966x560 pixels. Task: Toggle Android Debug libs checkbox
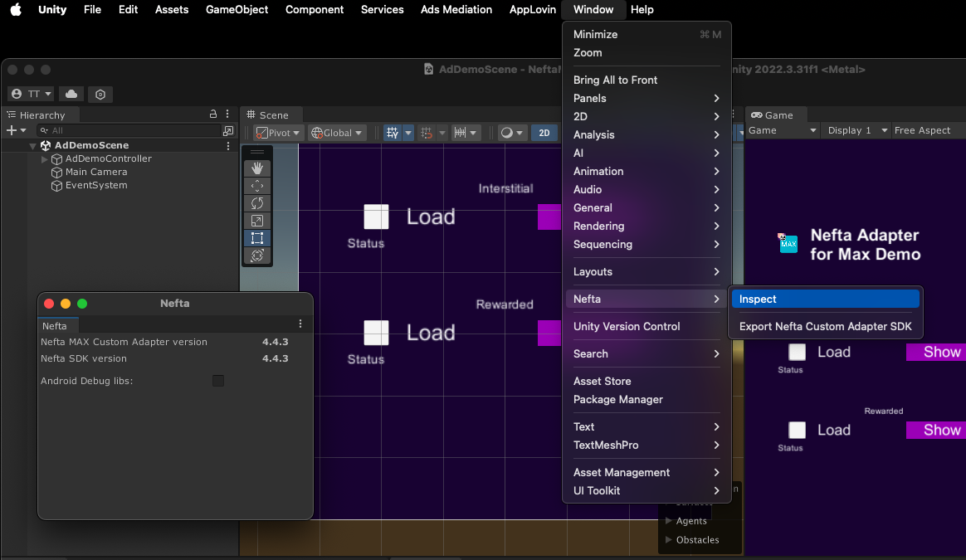(218, 381)
